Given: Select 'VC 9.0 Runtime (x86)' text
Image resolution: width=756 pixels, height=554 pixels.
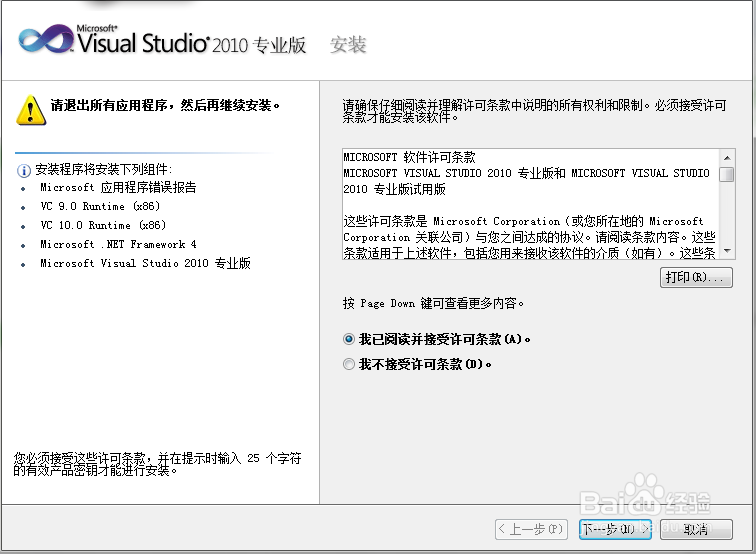Looking at the screenshot, I should pos(100,206).
